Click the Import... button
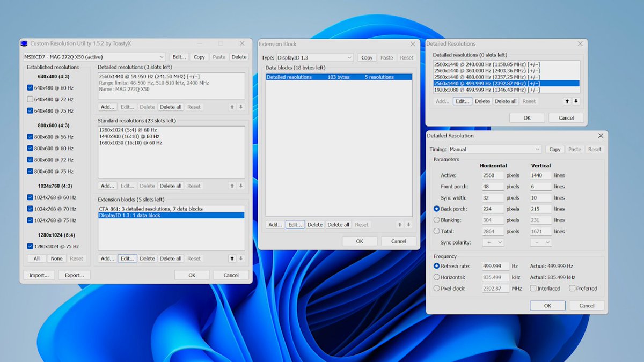 tap(39, 275)
